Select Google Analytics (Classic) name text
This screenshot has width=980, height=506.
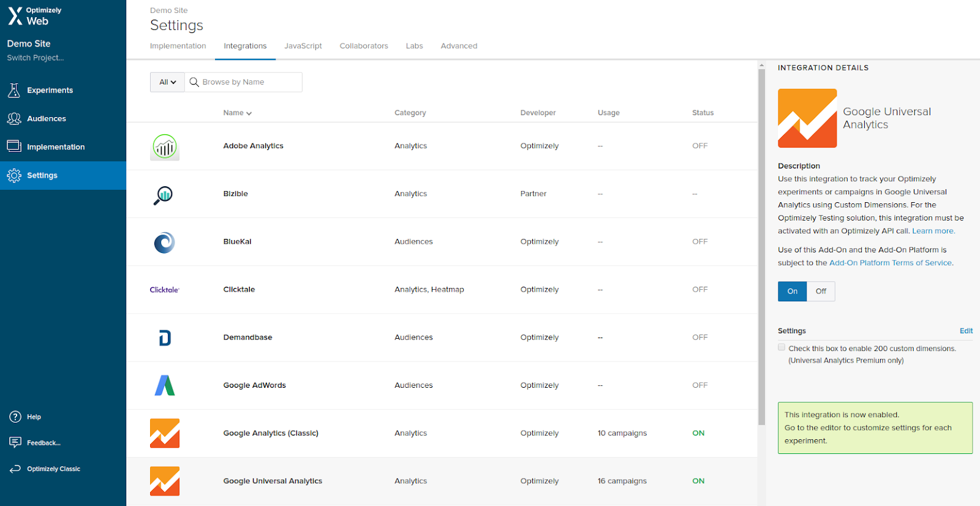pos(271,433)
